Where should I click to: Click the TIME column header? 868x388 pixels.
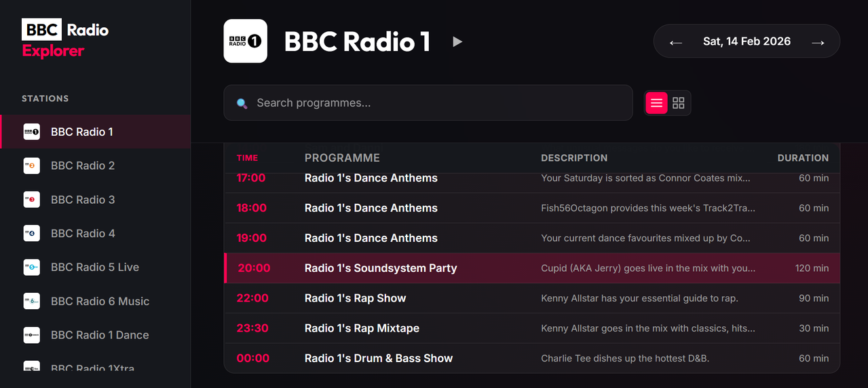tap(247, 158)
